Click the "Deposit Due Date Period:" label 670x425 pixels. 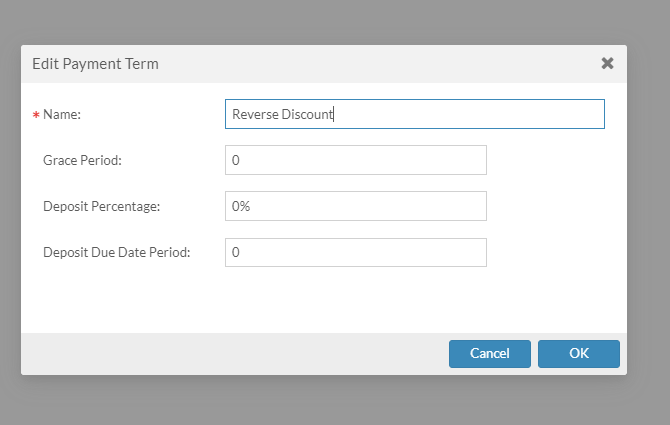(116, 253)
